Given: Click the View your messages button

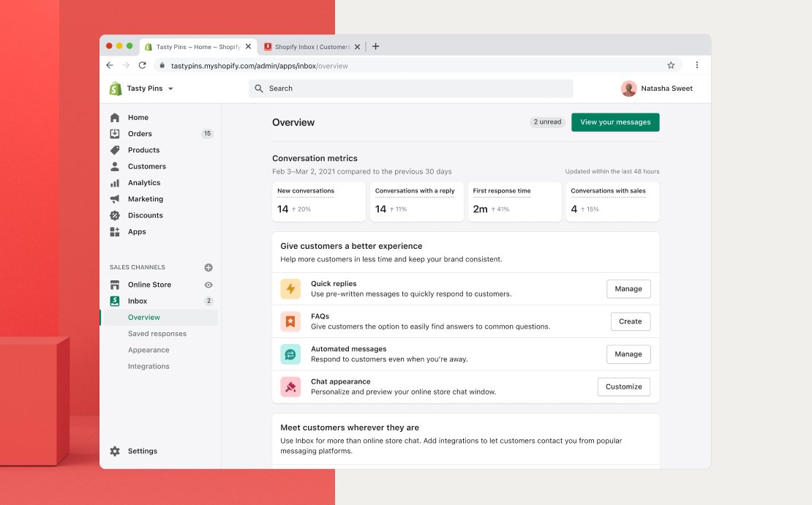Looking at the screenshot, I should 615,122.
